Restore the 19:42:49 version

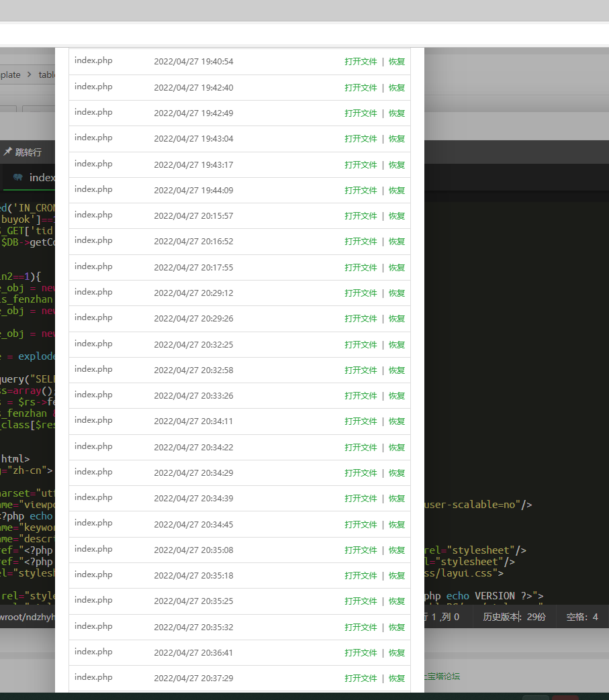click(x=396, y=113)
